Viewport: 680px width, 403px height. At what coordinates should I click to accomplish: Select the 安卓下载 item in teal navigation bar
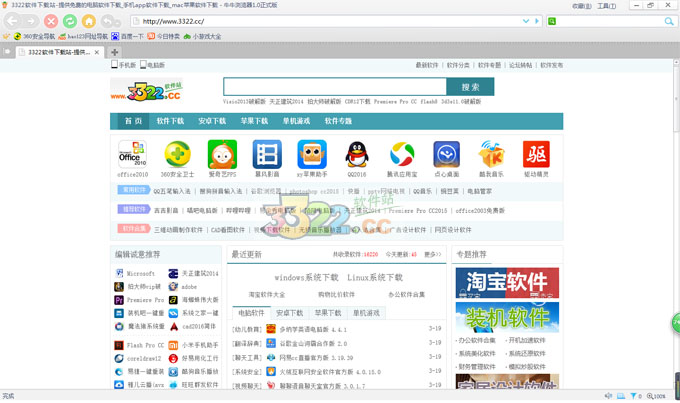coord(212,121)
